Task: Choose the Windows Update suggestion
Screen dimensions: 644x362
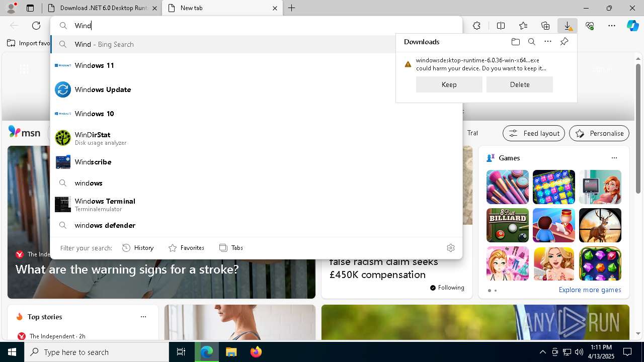Action: 257,89
